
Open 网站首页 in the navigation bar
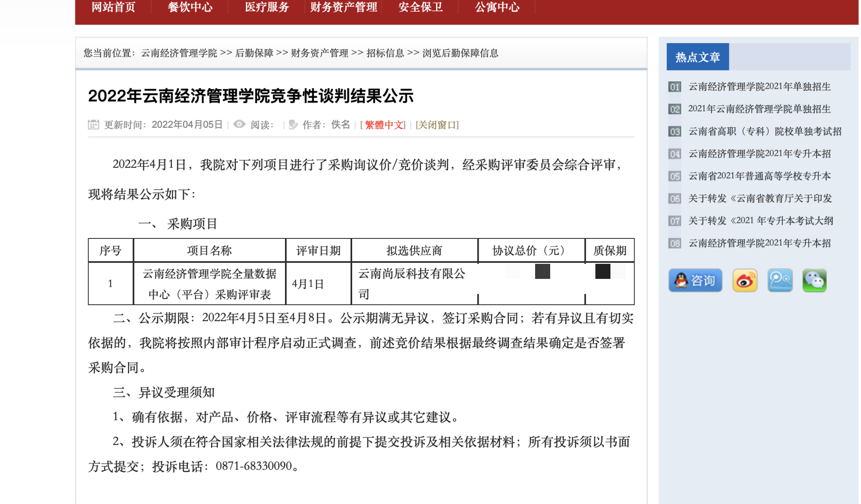[113, 7]
